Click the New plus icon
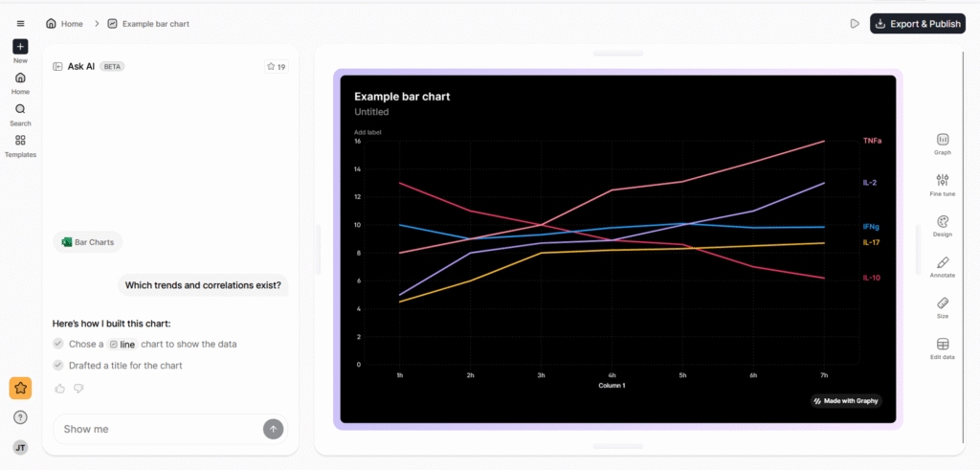 (20, 47)
